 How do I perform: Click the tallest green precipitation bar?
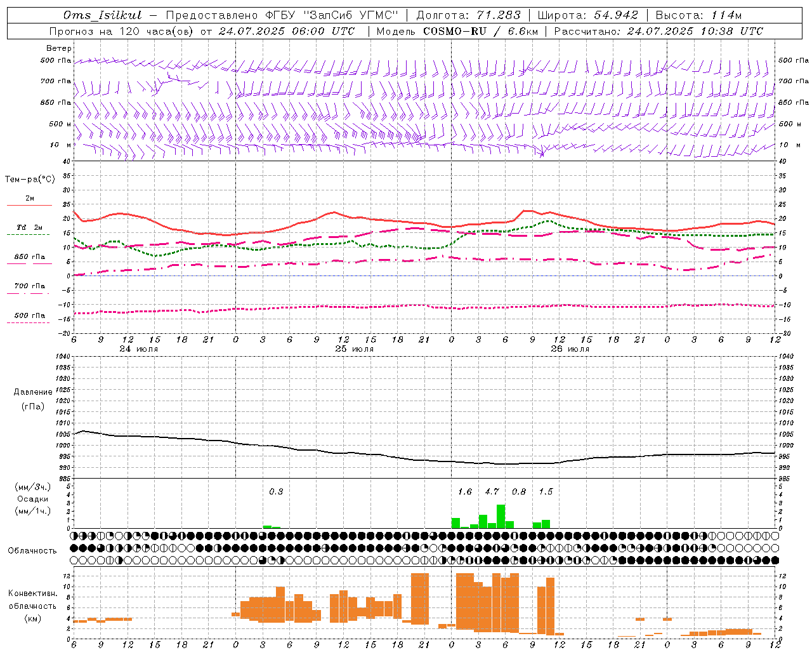pos(501,516)
